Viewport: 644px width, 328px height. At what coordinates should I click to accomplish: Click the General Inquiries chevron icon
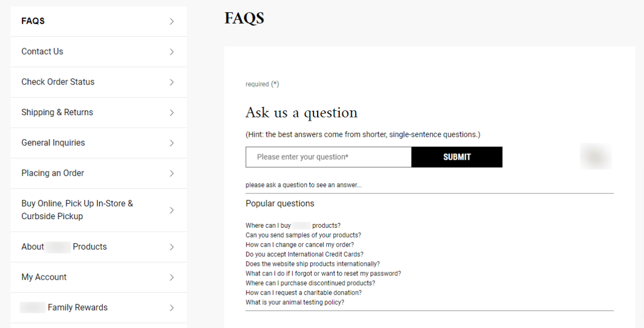[x=171, y=143]
